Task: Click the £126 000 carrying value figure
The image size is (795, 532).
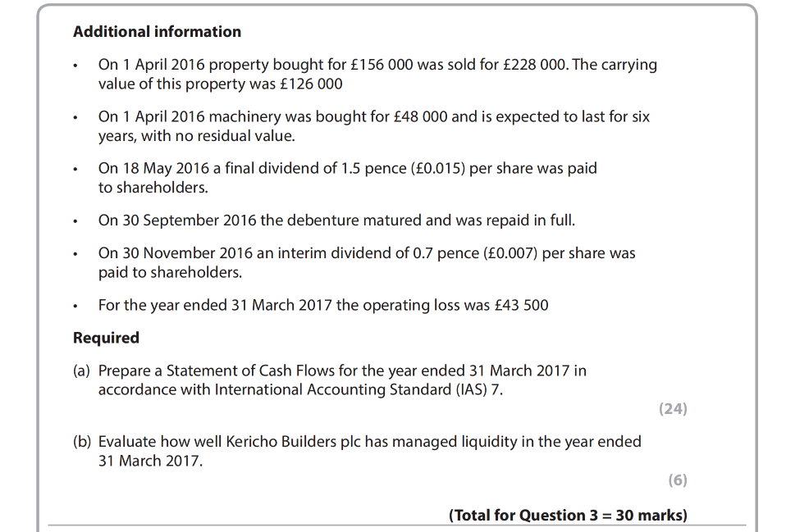Action: (x=309, y=84)
